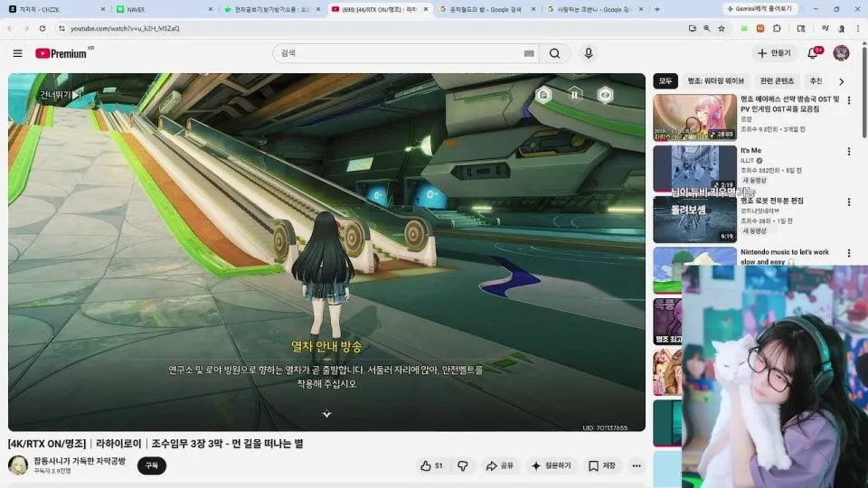Open the on-screen keyboard icon in search
This screenshot has height=488, width=868.
pos(529,53)
